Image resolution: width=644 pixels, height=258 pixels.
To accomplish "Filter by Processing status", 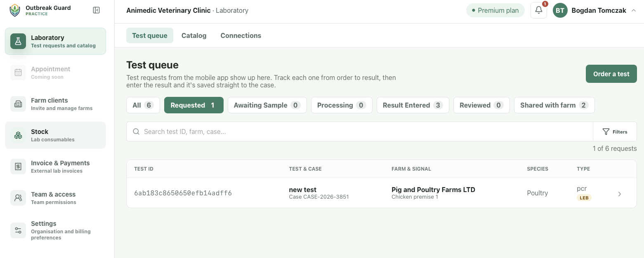I will [x=342, y=105].
